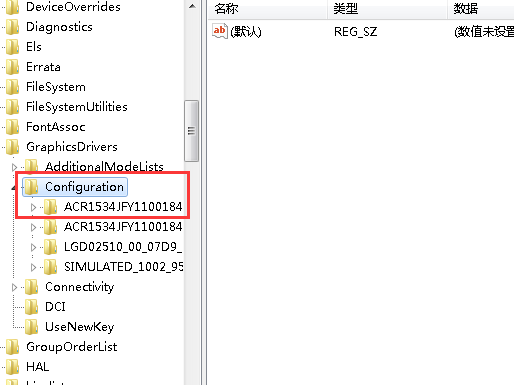Expand the AdditionalModeLists key
The height and width of the screenshot is (385, 514).
coord(14,167)
